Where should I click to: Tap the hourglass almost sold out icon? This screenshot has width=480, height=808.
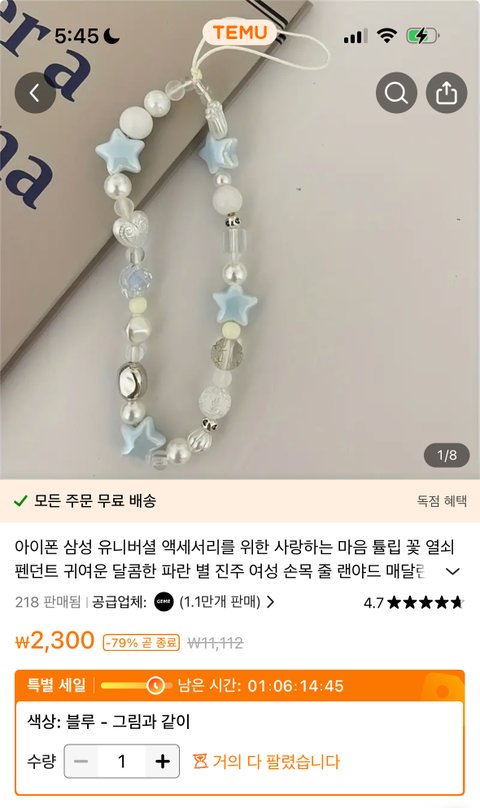(200, 761)
